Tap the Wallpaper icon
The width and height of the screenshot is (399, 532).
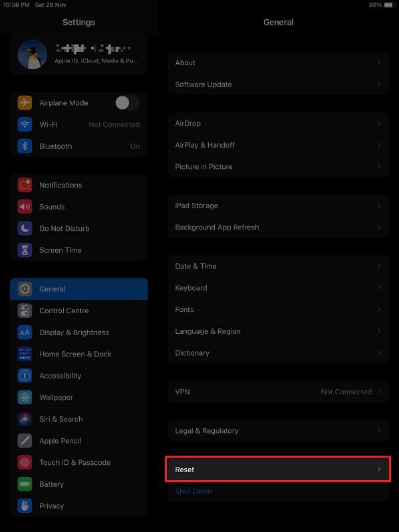pyautogui.click(x=25, y=398)
